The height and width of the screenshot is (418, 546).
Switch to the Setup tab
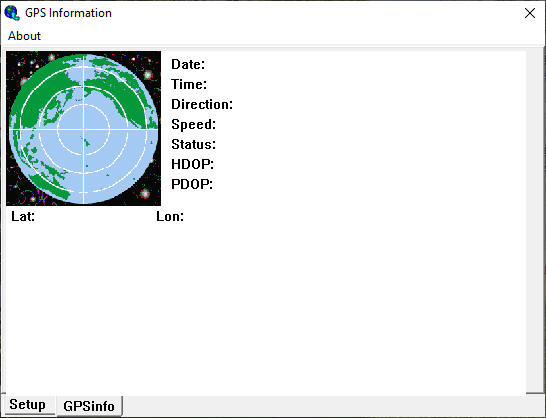(x=28, y=405)
